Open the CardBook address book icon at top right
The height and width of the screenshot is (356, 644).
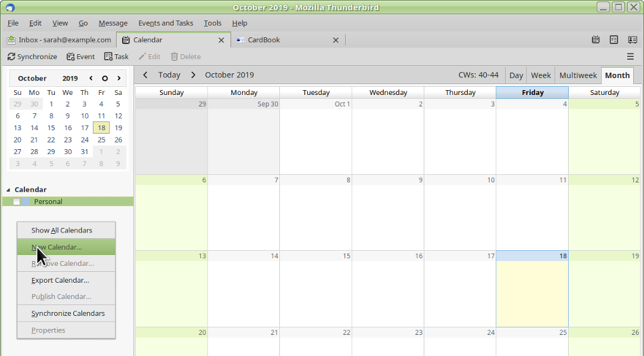(x=632, y=40)
